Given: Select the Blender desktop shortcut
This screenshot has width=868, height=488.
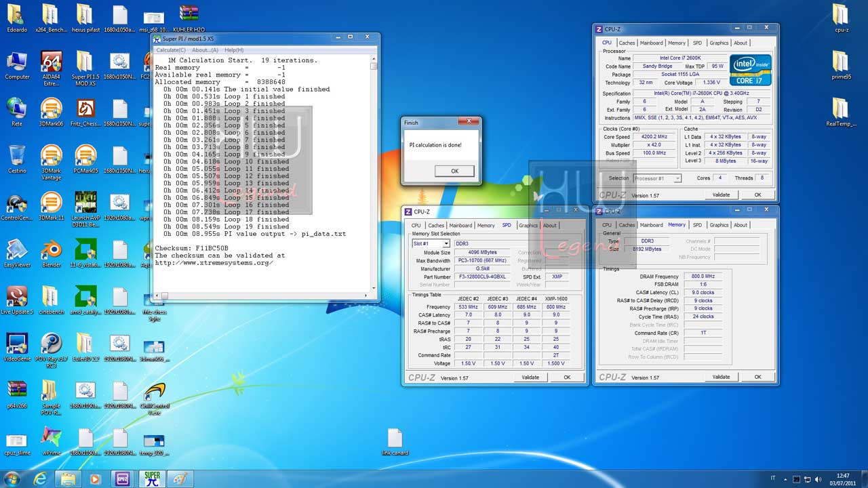Looking at the screenshot, I should pos(51,254).
